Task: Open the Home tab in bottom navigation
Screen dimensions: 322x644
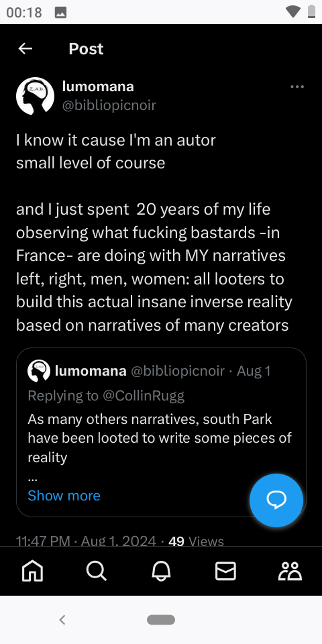Action: pyautogui.click(x=32, y=571)
